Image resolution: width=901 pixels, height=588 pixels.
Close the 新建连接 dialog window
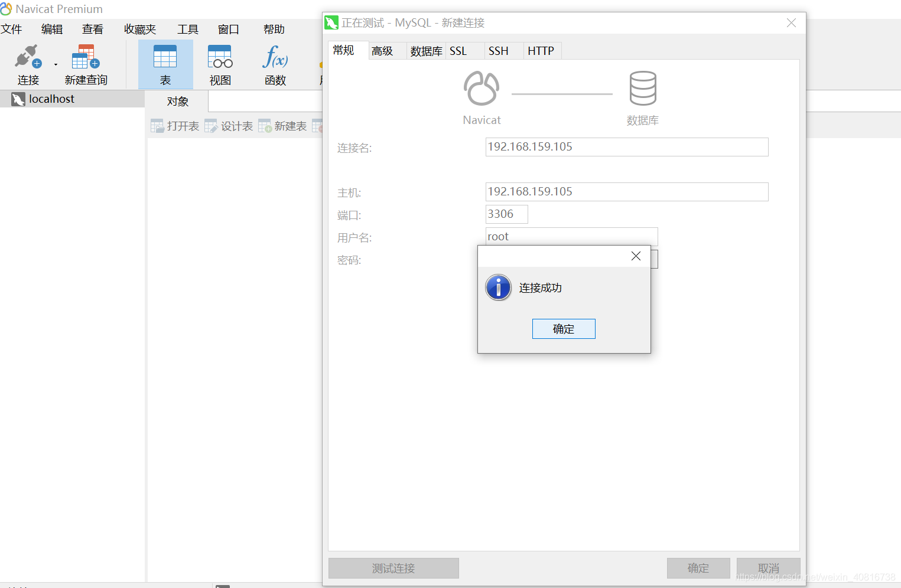coord(792,22)
